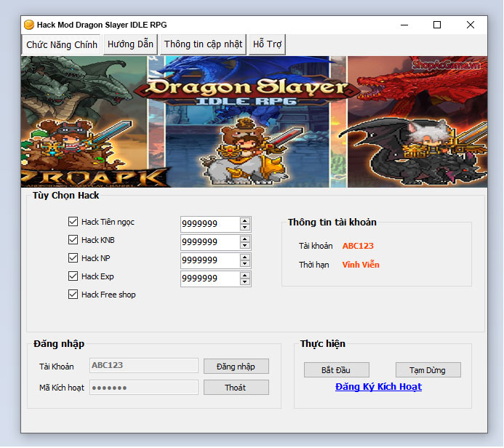Toggle the Hack Tiên ngọc checkbox
The image size is (504, 448).
tap(73, 221)
